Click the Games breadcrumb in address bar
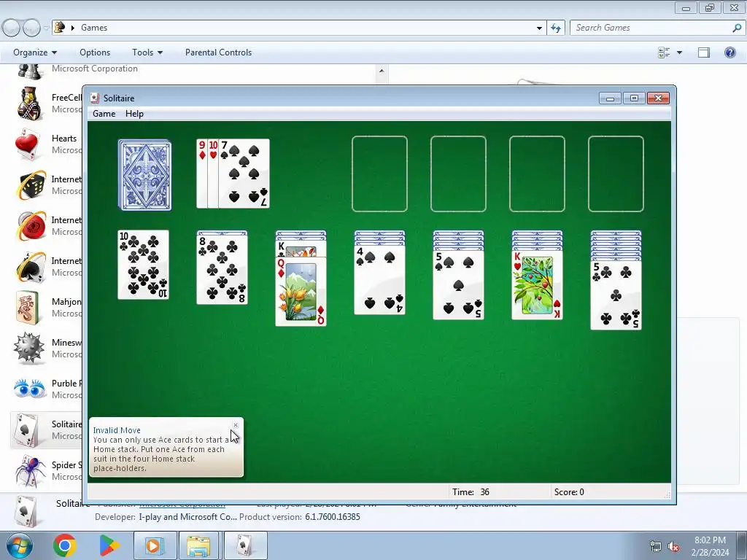 point(94,28)
